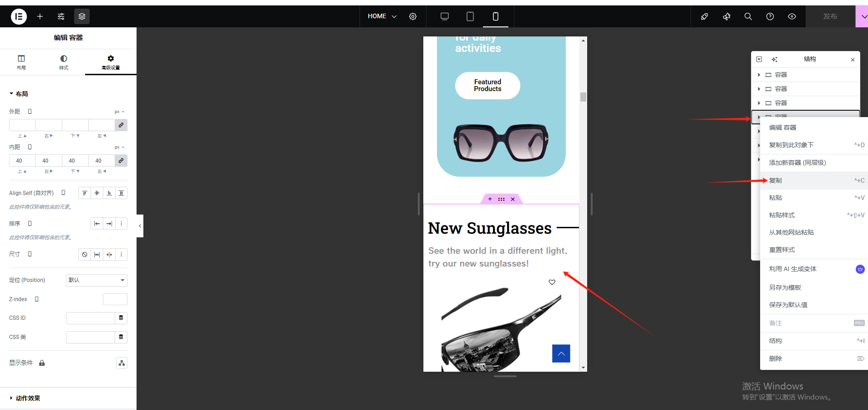
Task: Click the 发布 publish button
Action: coord(830,16)
